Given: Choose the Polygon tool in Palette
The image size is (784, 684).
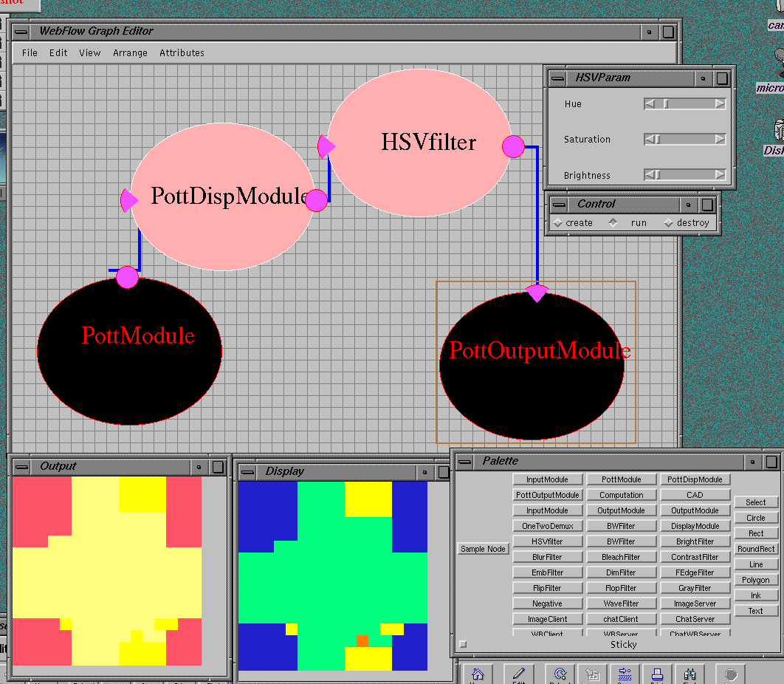Looking at the screenshot, I should pos(755,580).
